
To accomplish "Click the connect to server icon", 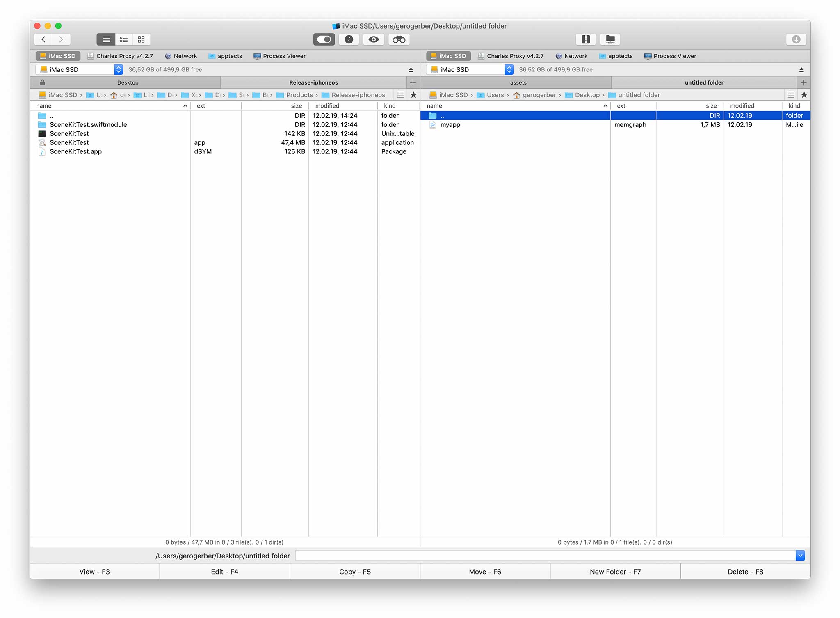I will (610, 39).
